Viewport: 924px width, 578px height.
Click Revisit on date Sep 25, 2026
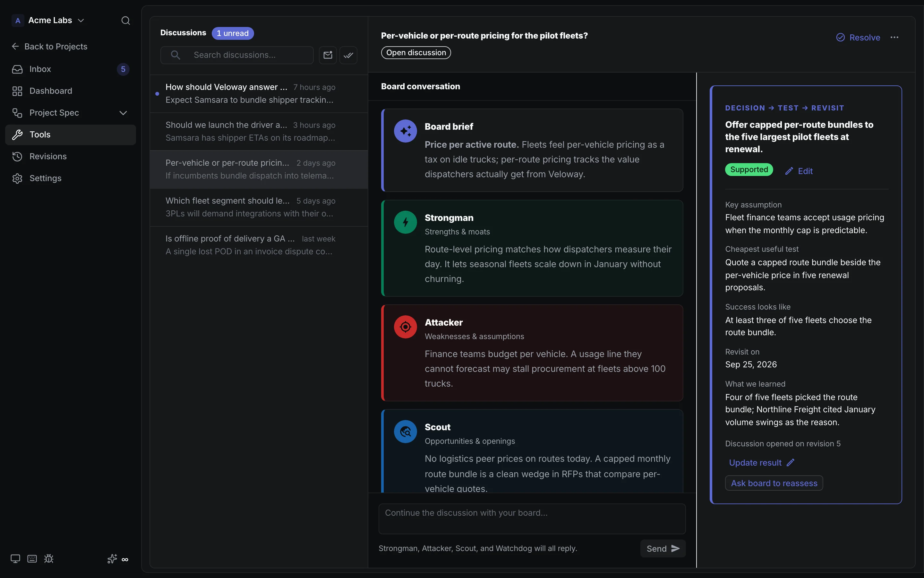pyautogui.click(x=751, y=364)
